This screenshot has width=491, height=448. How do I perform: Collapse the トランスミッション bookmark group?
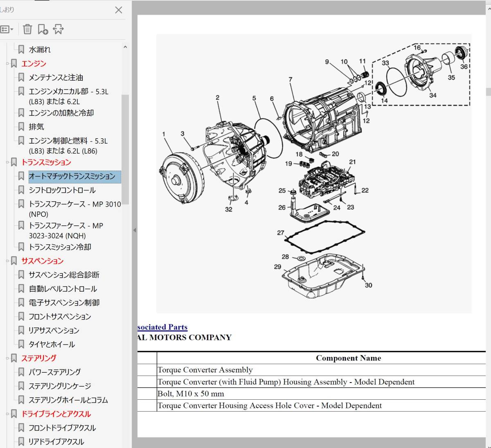click(7, 162)
